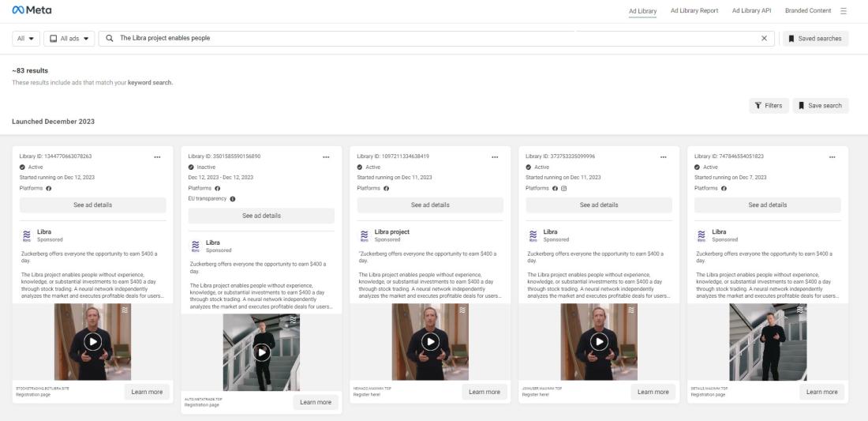The width and height of the screenshot is (868, 421).
Task: Play the video in ad 373753335099996
Action: 599,341
